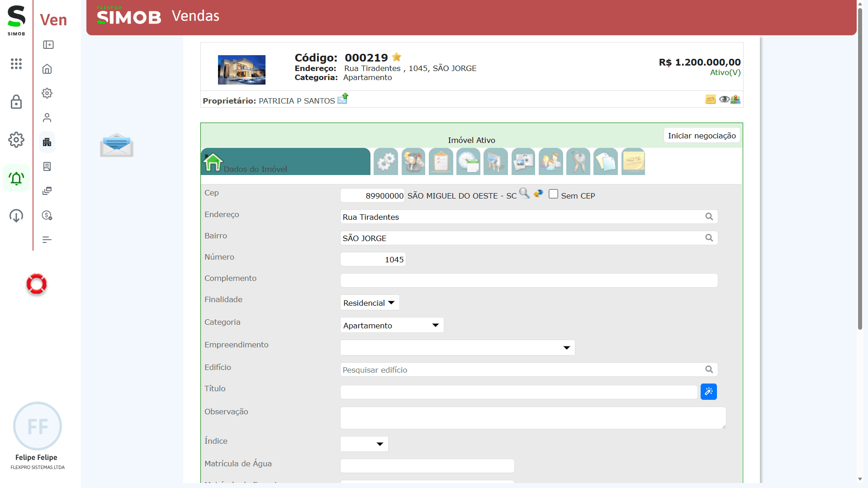Open the photos camera icon tab
868x488 pixels.
(x=523, y=161)
